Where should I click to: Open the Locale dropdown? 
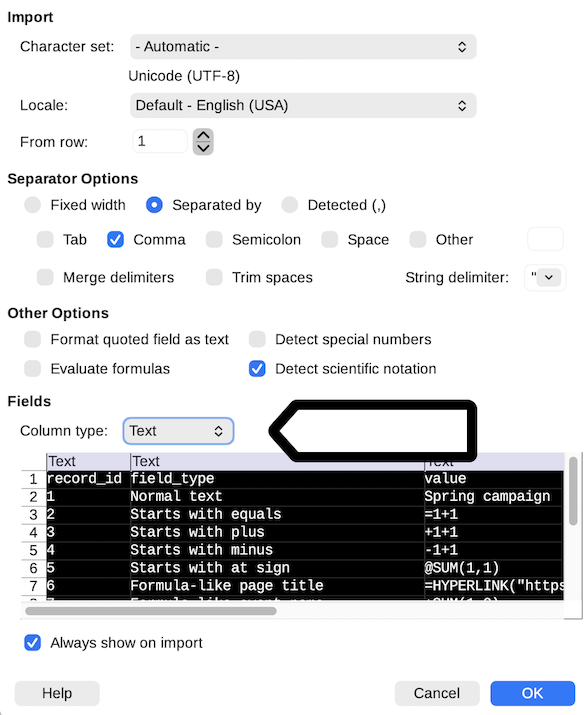[x=303, y=105]
